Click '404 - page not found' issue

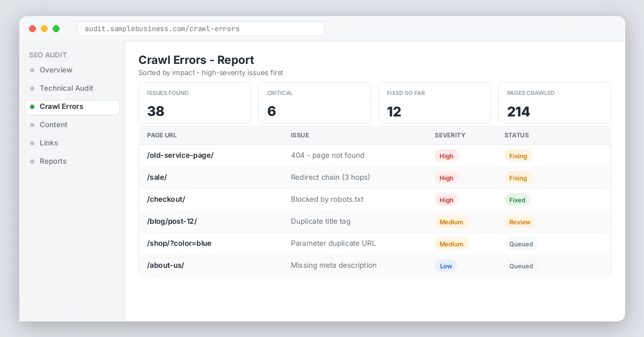point(327,155)
